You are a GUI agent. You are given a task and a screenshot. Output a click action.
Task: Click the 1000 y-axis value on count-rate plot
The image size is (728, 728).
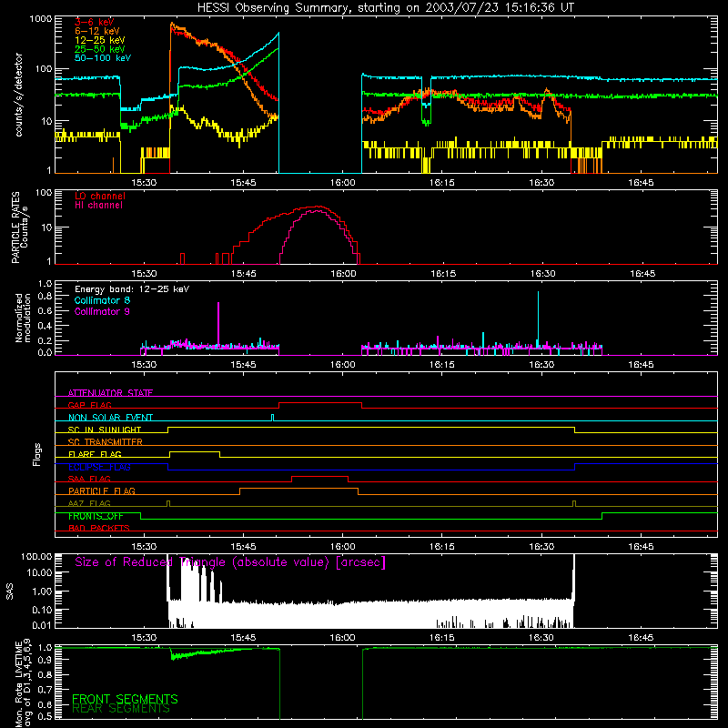click(x=40, y=19)
